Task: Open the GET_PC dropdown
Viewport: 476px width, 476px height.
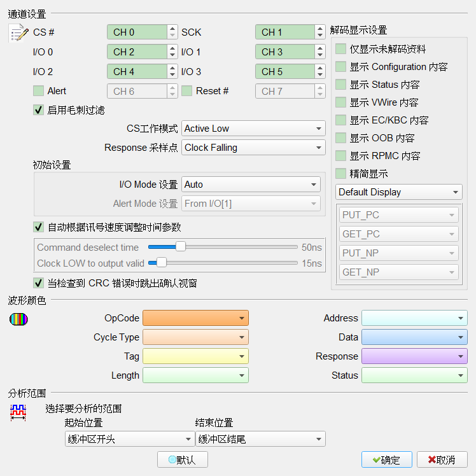Action: [x=399, y=234]
